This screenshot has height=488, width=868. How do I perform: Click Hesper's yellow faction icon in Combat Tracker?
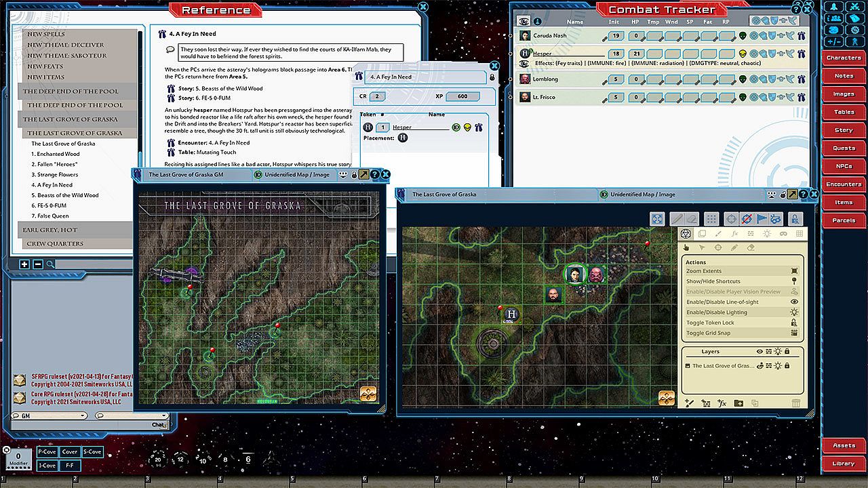743,54
